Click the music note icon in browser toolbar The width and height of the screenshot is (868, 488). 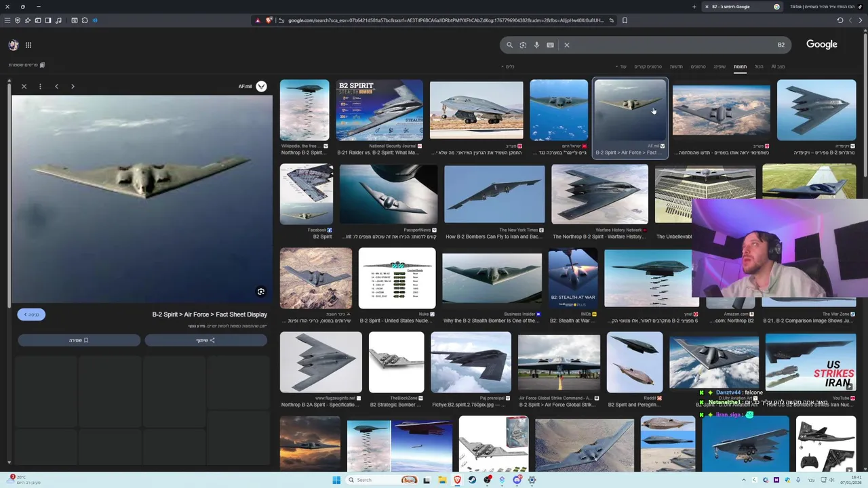tap(58, 20)
